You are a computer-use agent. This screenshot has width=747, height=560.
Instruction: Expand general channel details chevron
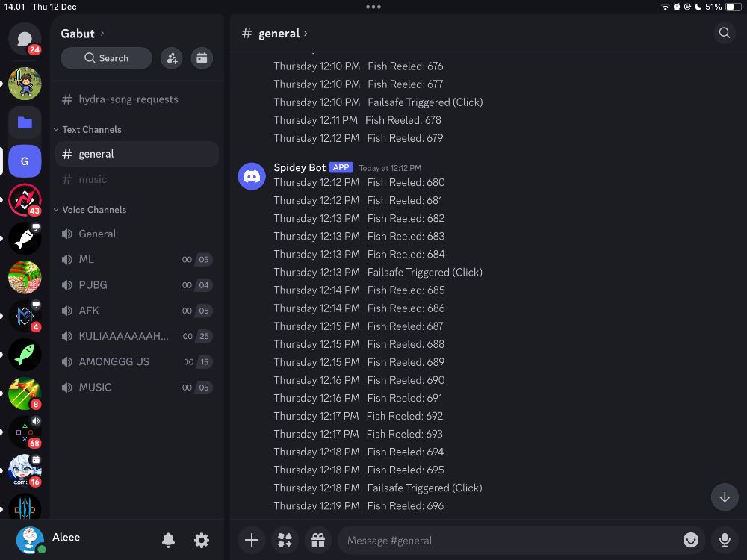pos(306,34)
